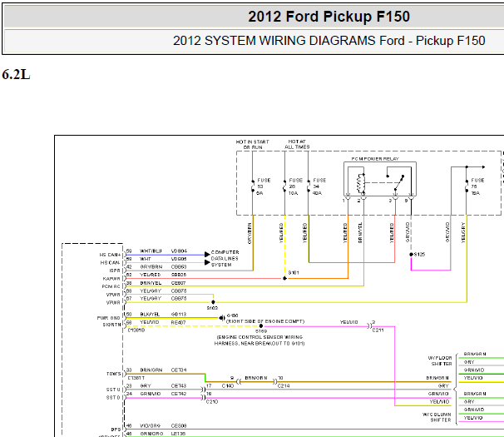504x437 pixels.
Task: Click the 'HOT AT ALL TIMES' label
Action: tap(297, 144)
